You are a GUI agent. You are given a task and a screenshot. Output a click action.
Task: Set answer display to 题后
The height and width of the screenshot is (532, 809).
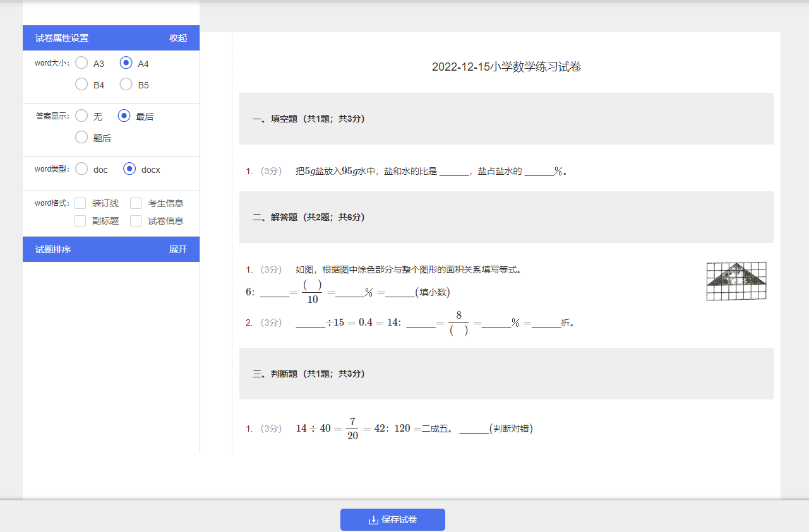(x=81, y=138)
